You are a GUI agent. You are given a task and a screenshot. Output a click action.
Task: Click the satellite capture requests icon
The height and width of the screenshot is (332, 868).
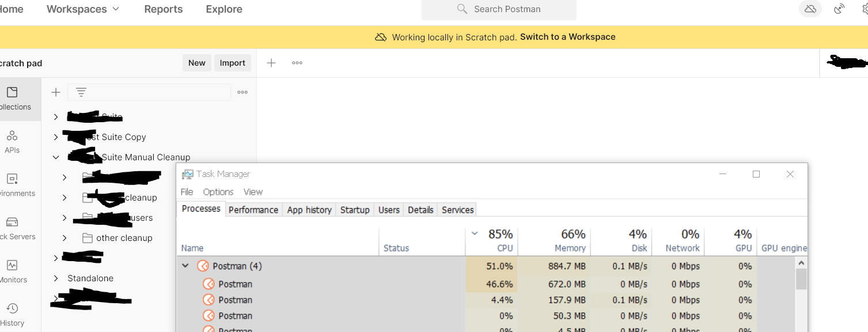[x=839, y=9]
